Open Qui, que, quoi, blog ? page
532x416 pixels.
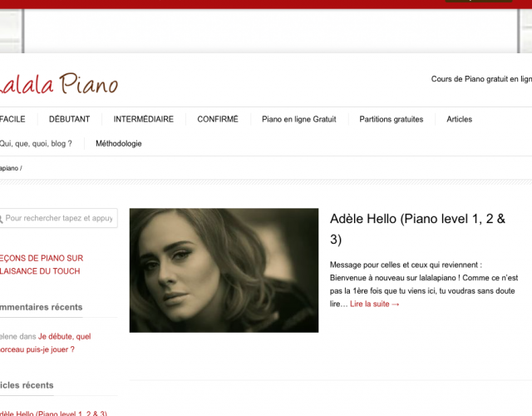coord(36,144)
